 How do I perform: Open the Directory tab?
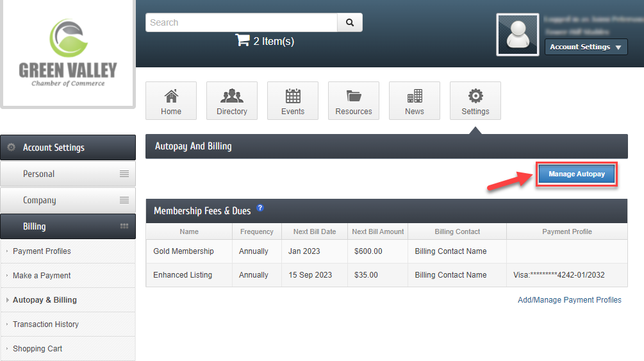click(231, 101)
